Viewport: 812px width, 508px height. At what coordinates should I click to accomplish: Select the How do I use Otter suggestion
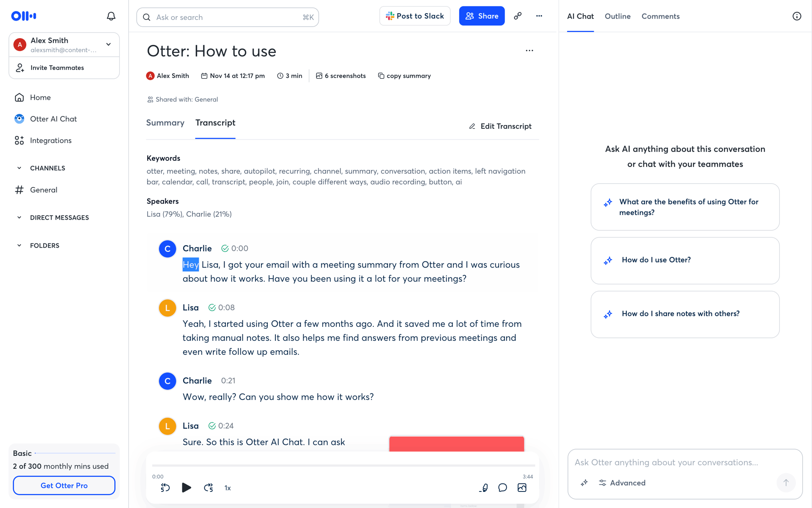coord(685,260)
